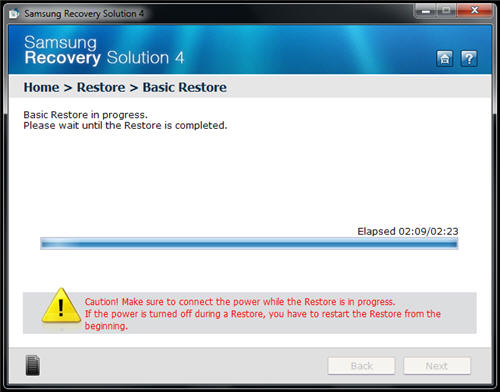Click the 'Basic Restore in progress.' message

coord(85,115)
